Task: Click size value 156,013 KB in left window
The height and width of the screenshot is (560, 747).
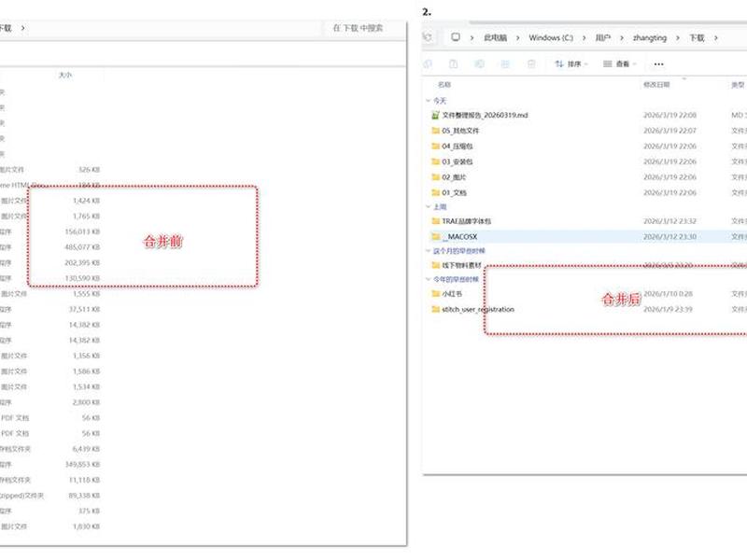Action: [x=82, y=231]
